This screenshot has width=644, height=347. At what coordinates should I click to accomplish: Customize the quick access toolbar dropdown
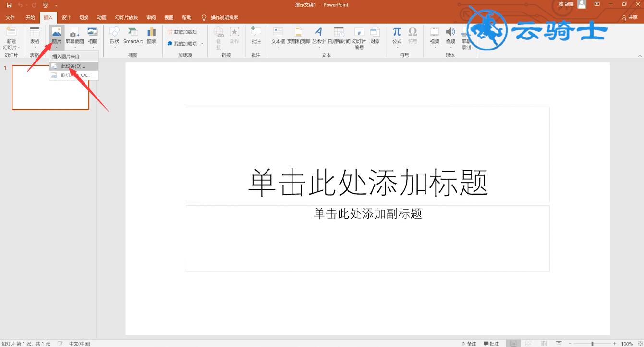click(56, 5)
